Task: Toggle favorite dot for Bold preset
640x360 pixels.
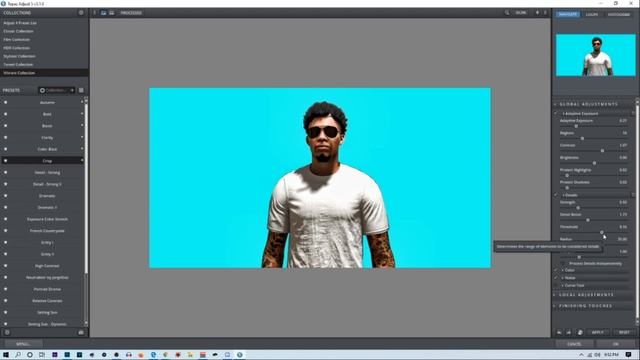Action: (5, 114)
